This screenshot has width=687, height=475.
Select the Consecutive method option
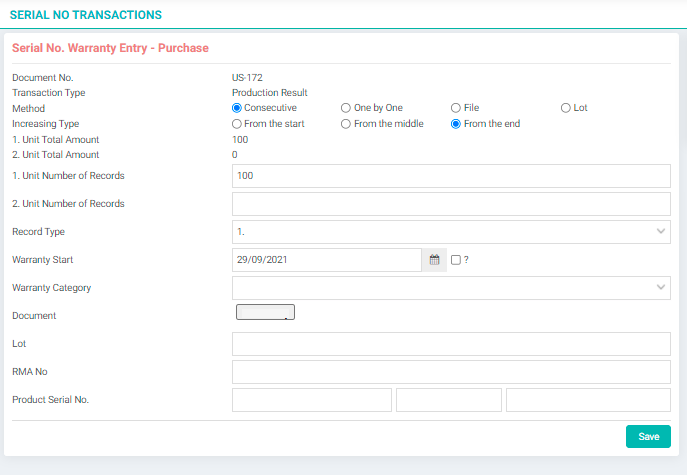tap(237, 108)
